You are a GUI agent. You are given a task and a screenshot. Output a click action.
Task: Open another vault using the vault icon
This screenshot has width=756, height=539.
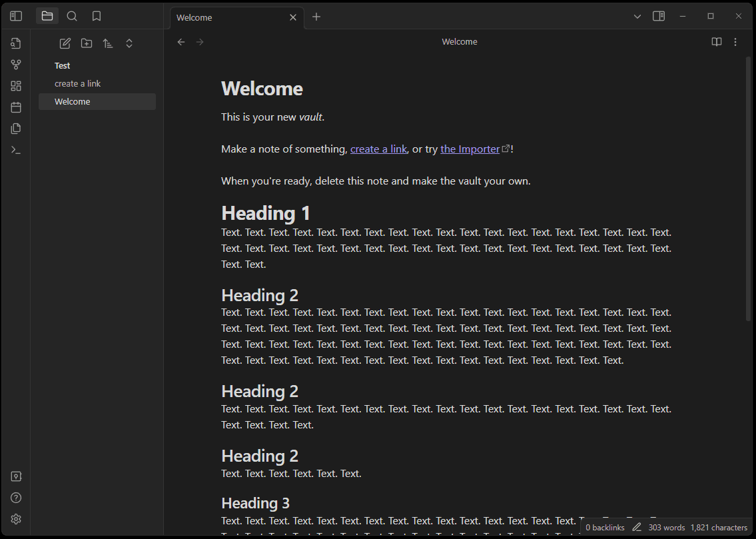(x=15, y=476)
